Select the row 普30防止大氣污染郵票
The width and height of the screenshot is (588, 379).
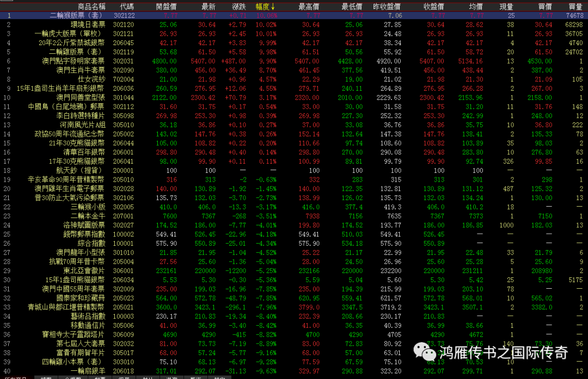pos(294,198)
